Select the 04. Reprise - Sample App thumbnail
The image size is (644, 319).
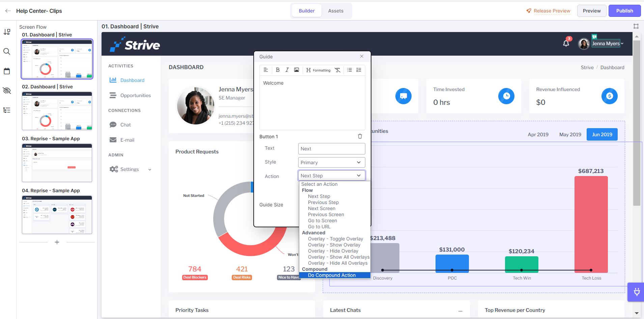click(x=57, y=215)
